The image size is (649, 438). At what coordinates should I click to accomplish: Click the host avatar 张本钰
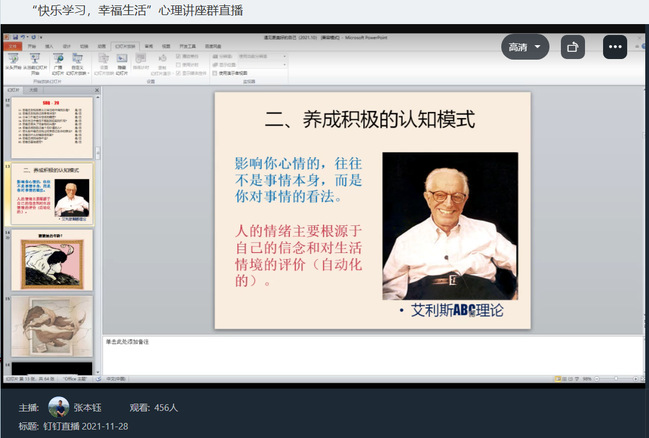tap(58, 407)
